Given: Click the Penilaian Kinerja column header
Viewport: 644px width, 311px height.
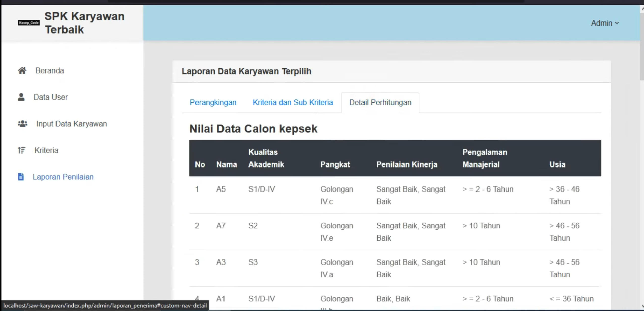Looking at the screenshot, I should (407, 164).
